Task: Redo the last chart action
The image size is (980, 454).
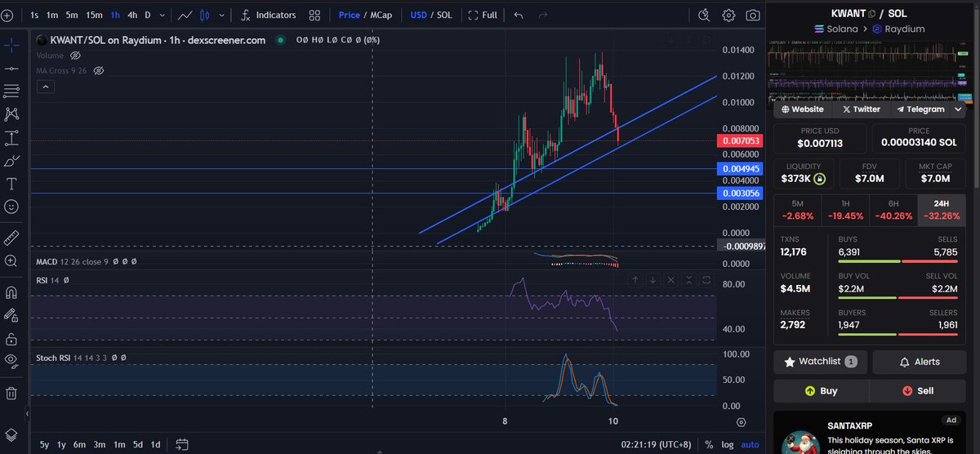Action: tap(542, 15)
